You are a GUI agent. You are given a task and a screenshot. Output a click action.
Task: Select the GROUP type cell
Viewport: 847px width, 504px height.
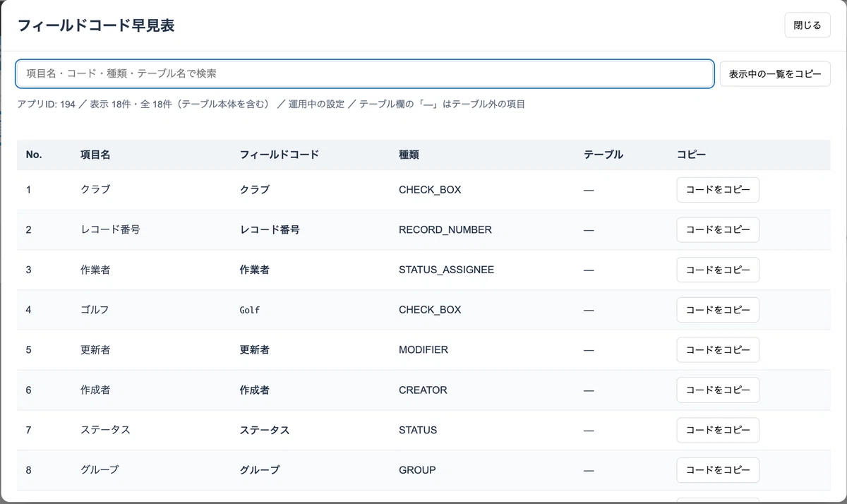click(417, 470)
